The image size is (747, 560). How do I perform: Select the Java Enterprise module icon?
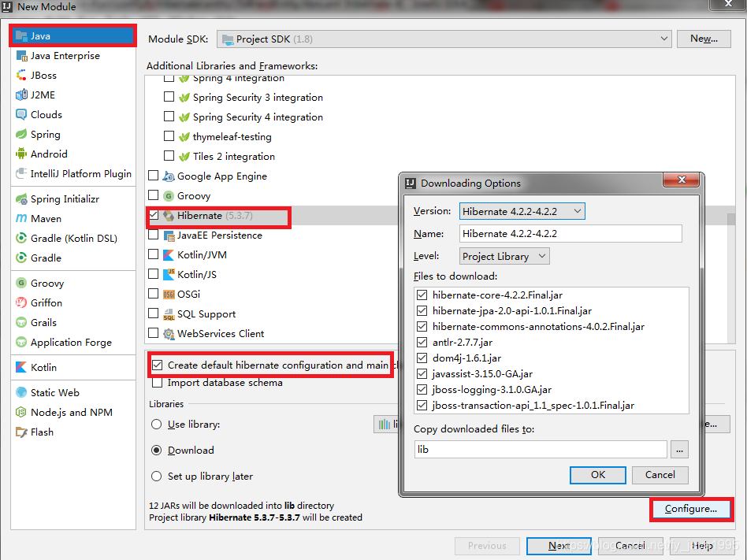coord(21,56)
